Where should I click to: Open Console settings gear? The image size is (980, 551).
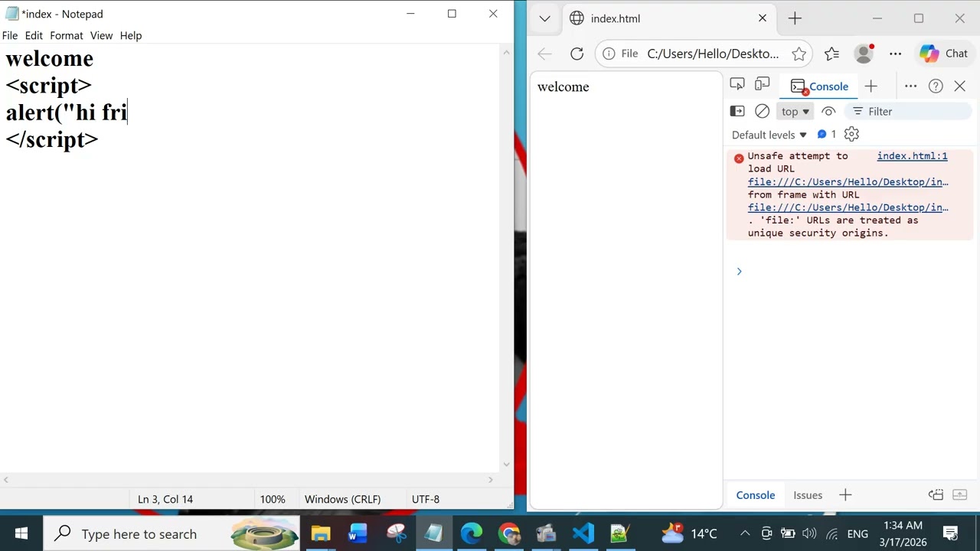(851, 134)
